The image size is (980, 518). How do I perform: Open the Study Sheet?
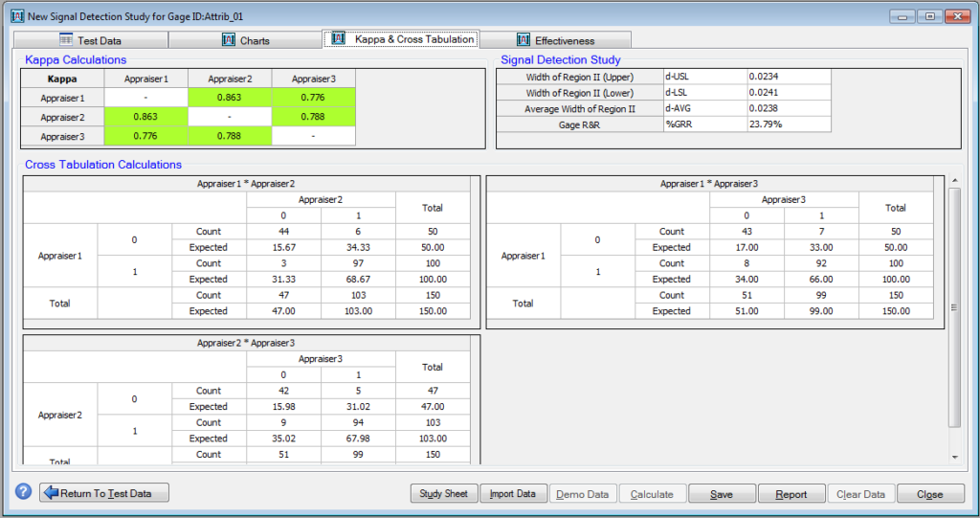click(443, 494)
